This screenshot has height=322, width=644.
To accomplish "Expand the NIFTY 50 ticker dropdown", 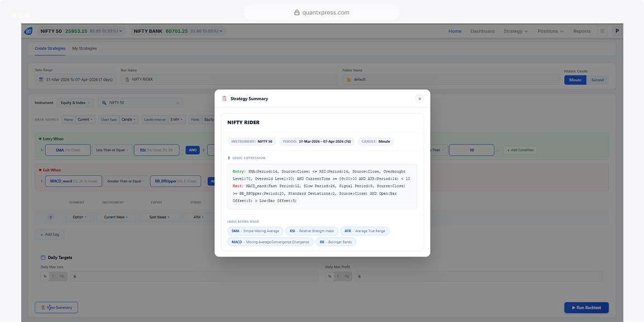I will 121,31.
